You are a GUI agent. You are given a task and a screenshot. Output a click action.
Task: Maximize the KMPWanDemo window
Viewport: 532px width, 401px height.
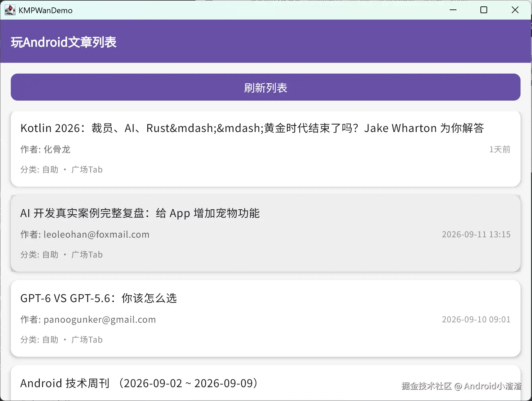click(484, 10)
